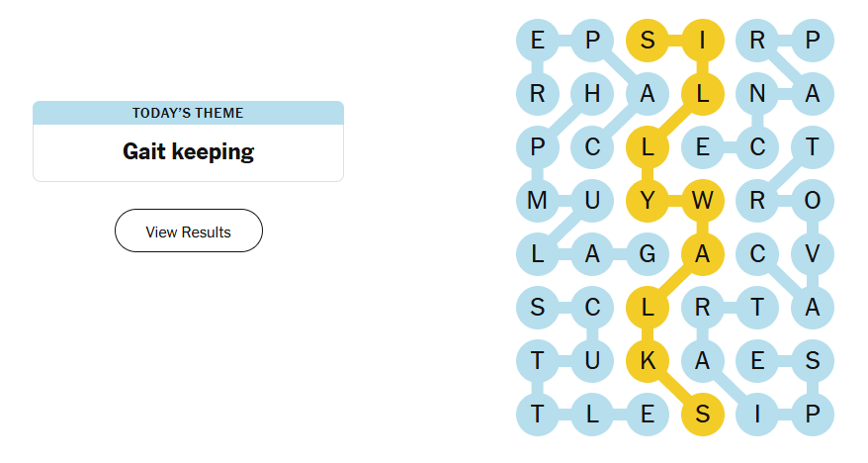This screenshot has height=463, width=868.
Task: Click the Gait keeping theme text
Action: 188,152
